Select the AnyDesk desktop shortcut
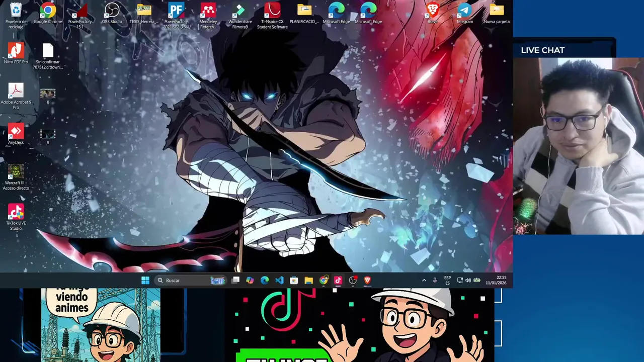The width and height of the screenshot is (644, 362). coord(16,134)
